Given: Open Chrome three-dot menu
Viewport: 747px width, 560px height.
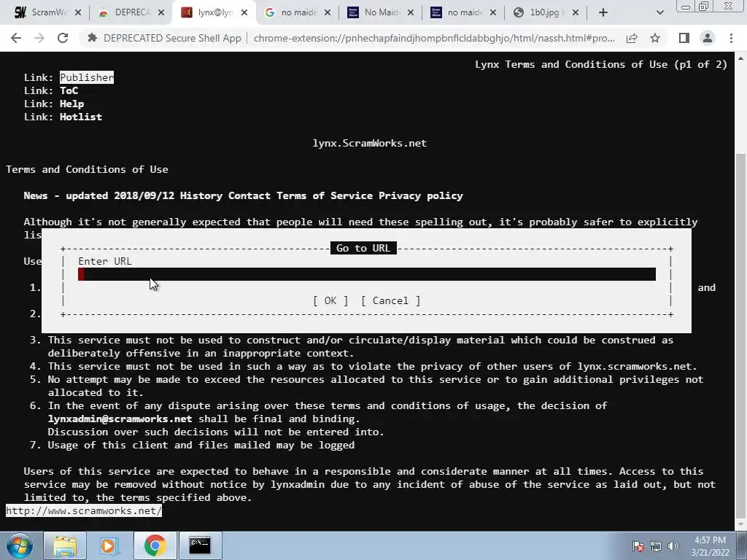Looking at the screenshot, I should click(x=731, y=38).
